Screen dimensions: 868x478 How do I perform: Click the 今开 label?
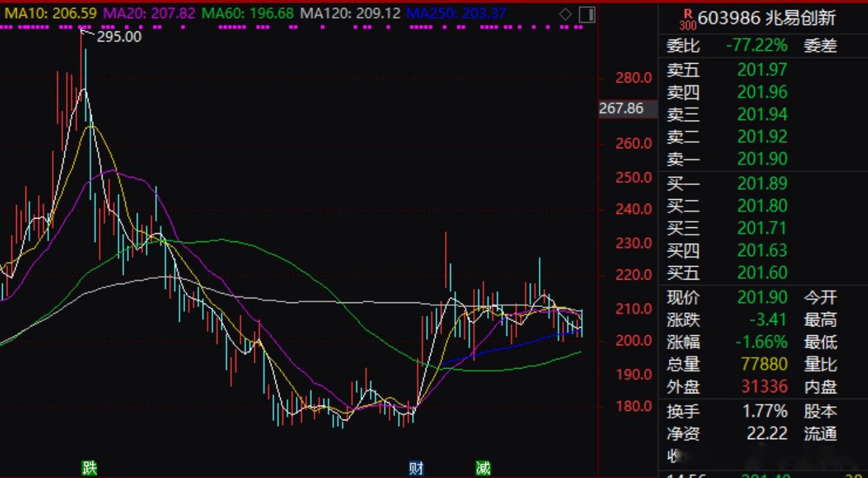820,298
